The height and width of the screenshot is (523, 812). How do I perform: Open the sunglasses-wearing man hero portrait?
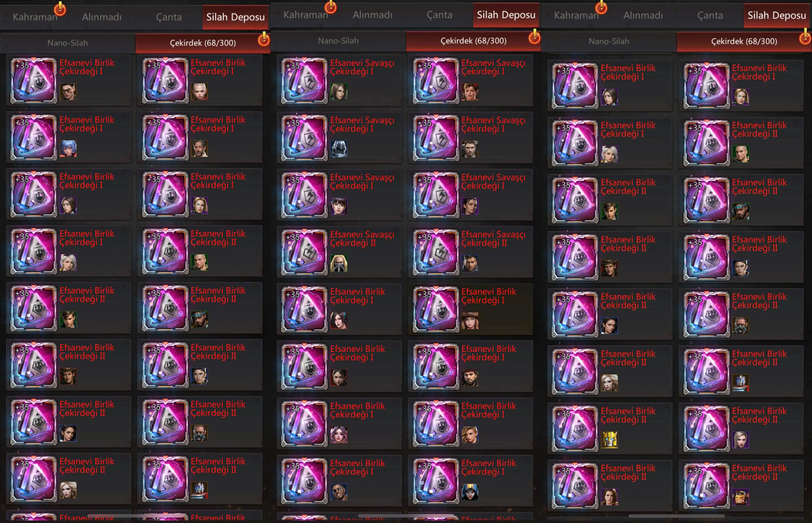click(339, 492)
